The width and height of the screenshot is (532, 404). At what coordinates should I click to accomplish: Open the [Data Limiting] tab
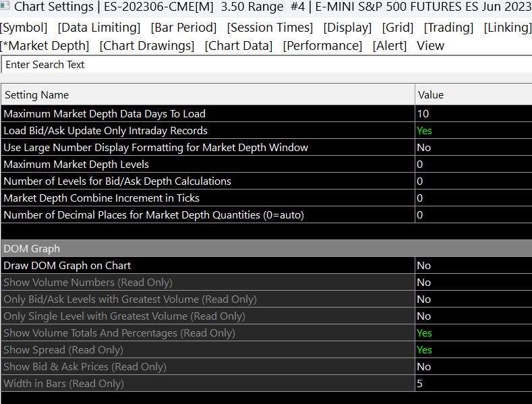tap(99, 28)
